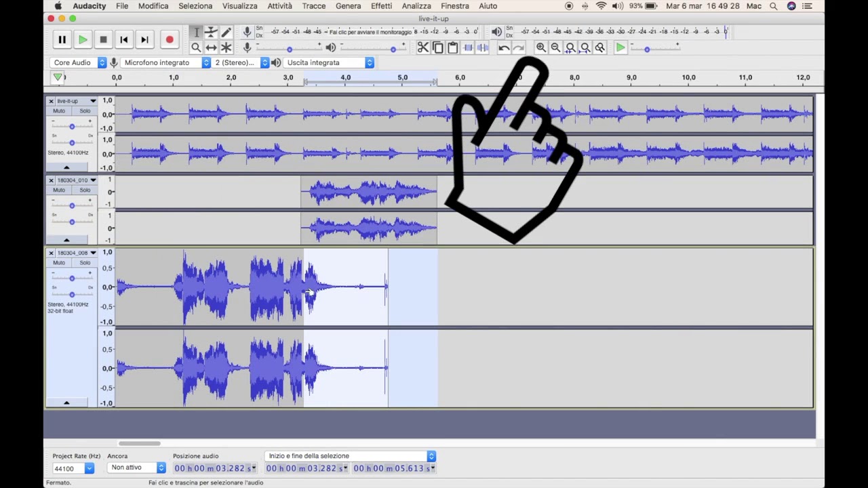868x488 pixels.
Task: Click the Zoom Toggle icon
Action: [x=600, y=47]
